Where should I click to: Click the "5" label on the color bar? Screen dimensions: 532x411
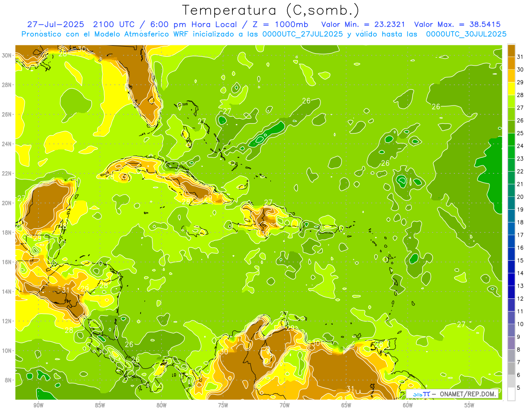coord(518,388)
